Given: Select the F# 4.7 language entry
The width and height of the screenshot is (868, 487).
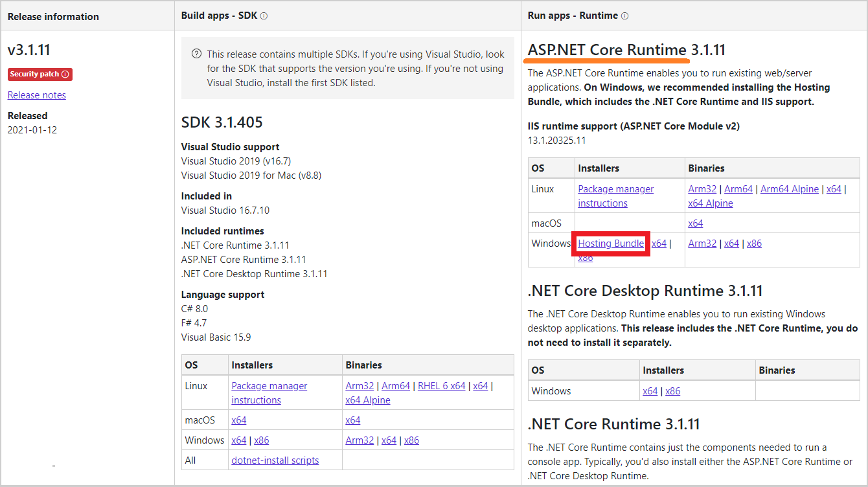Looking at the screenshot, I should [194, 323].
